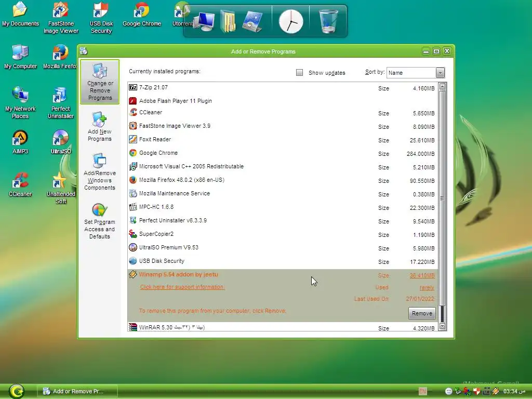Click the Winamp entry icon
This screenshot has width=532, height=399.
[133, 274]
